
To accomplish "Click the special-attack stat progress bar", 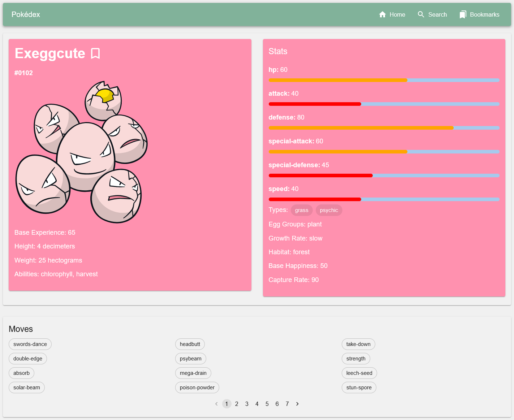I will click(x=384, y=152).
